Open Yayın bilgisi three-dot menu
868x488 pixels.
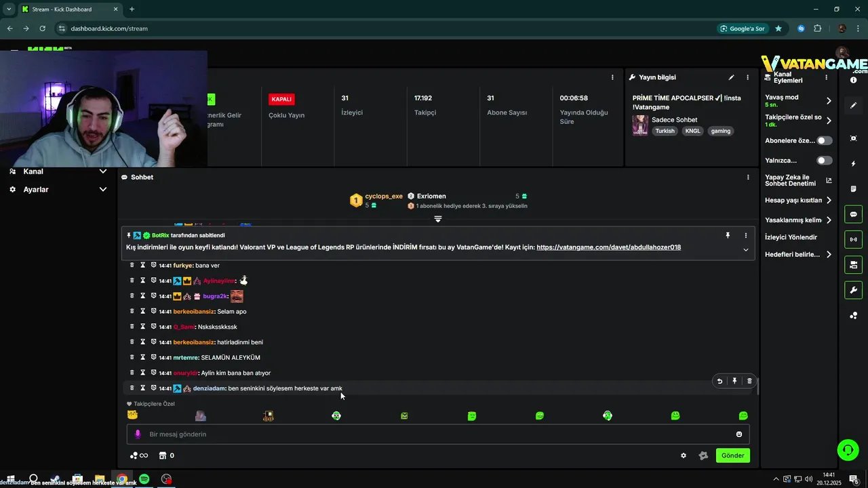pyautogui.click(x=748, y=77)
